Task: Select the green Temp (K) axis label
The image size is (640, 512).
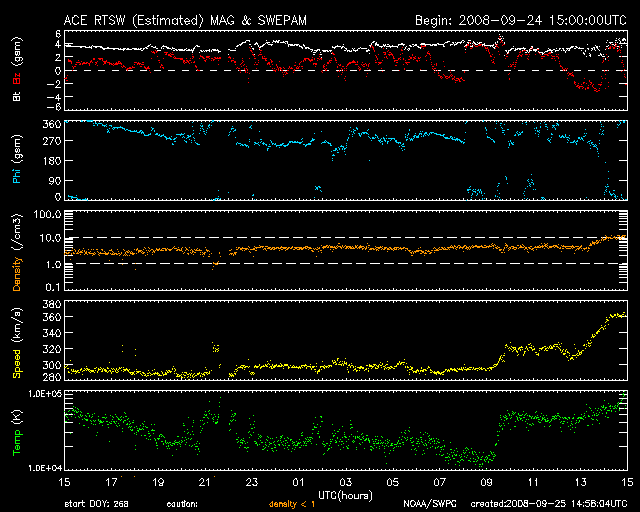Action: (16, 432)
